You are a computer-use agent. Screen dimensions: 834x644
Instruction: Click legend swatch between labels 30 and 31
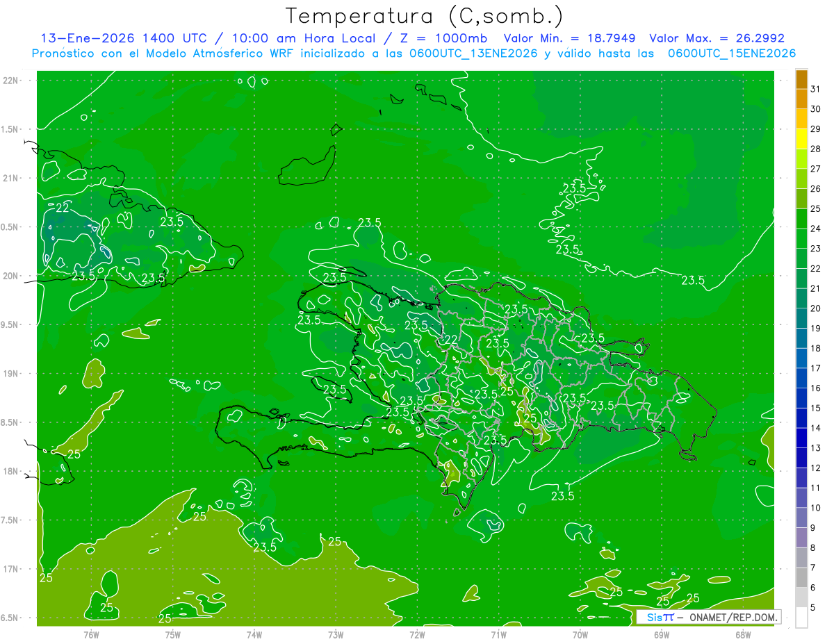tap(801, 99)
